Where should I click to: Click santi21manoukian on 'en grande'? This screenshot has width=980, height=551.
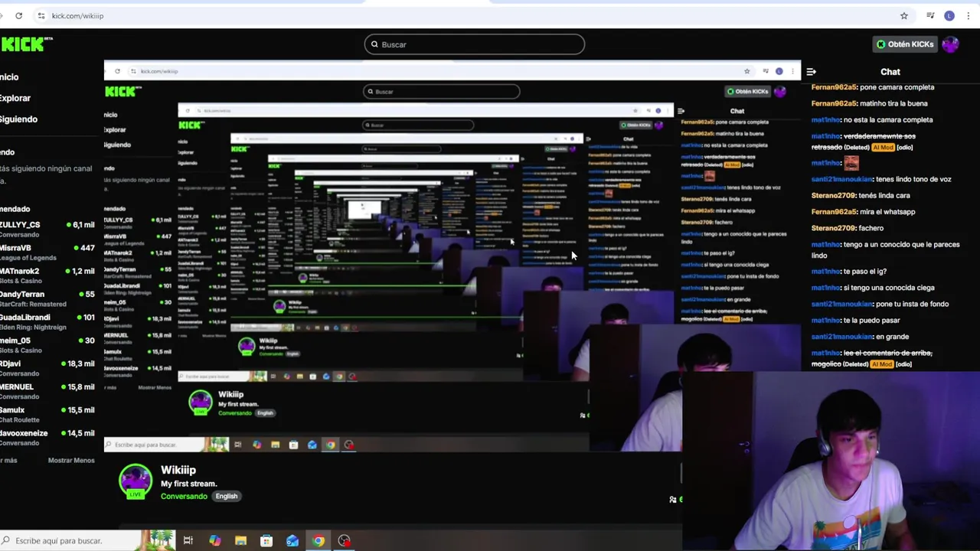[841, 337]
